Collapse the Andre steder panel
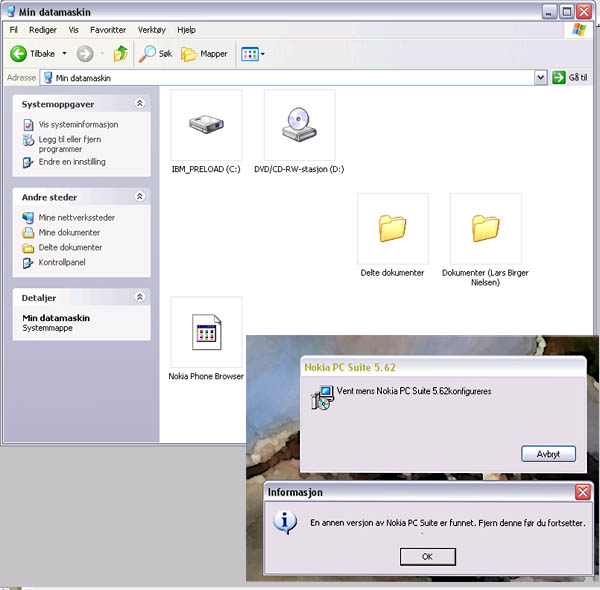Viewport: 600px width, 590px height. [139, 197]
